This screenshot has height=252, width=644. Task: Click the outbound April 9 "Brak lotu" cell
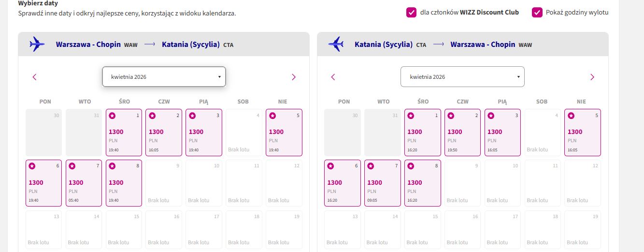(164, 183)
